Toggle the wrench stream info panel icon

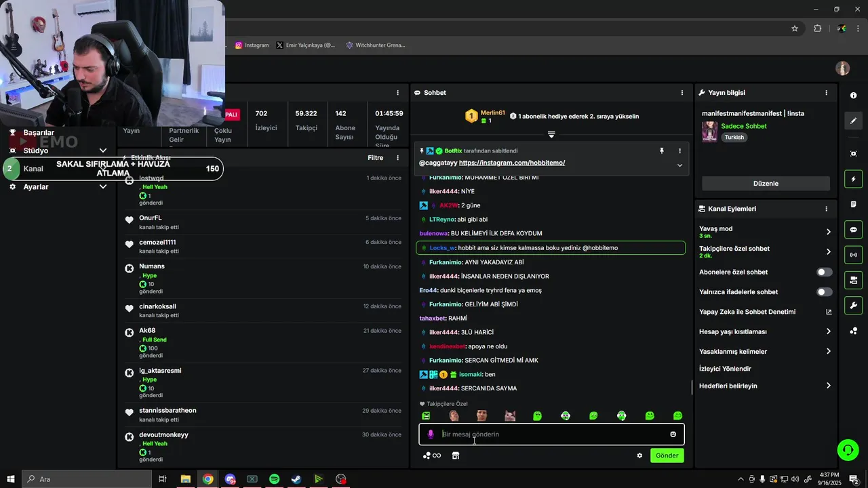coord(853,306)
